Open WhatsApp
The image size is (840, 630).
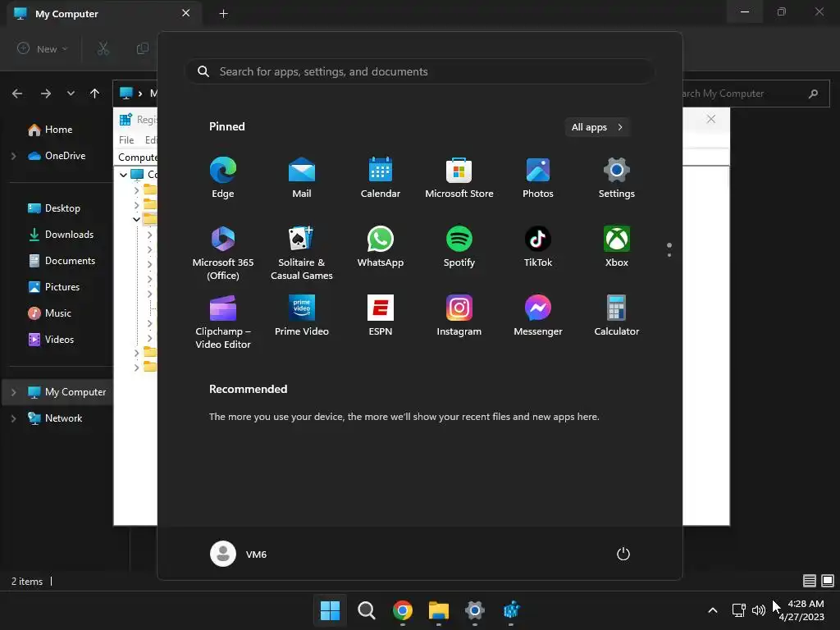[x=381, y=247]
